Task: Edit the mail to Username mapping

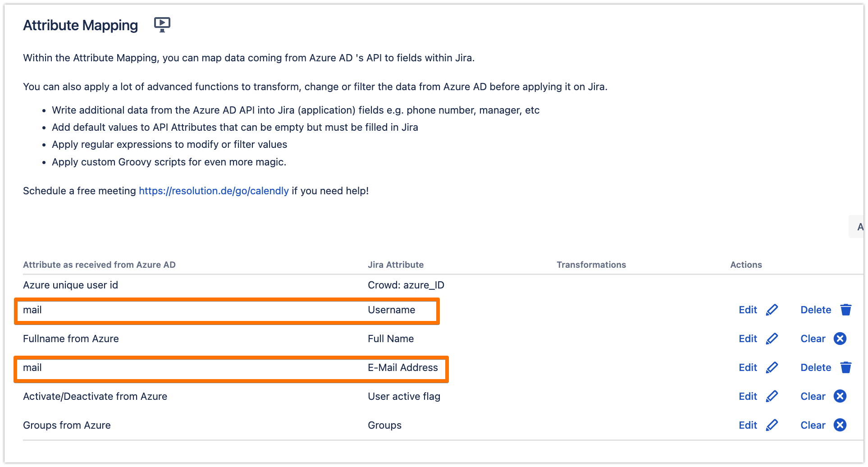Action: coord(748,310)
